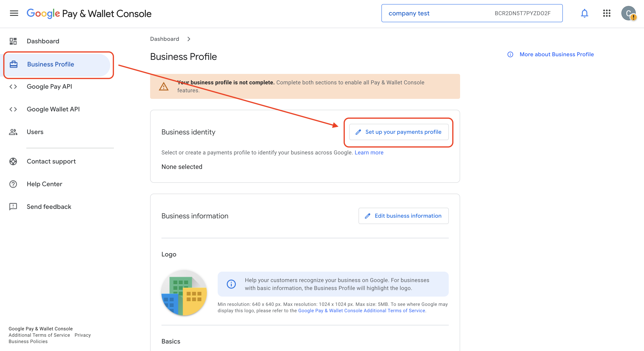Click the profile not complete warning text
This screenshot has width=644, height=351.
(301, 86)
